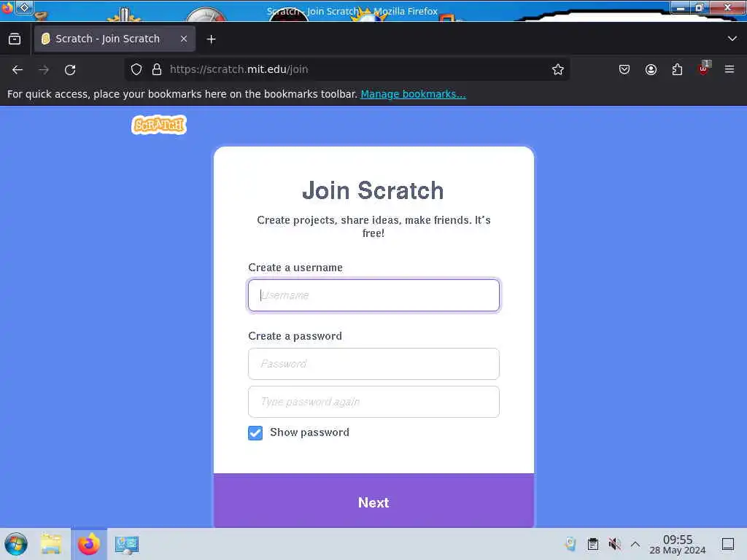Go back to previous page
The image size is (747, 560).
pyautogui.click(x=18, y=69)
